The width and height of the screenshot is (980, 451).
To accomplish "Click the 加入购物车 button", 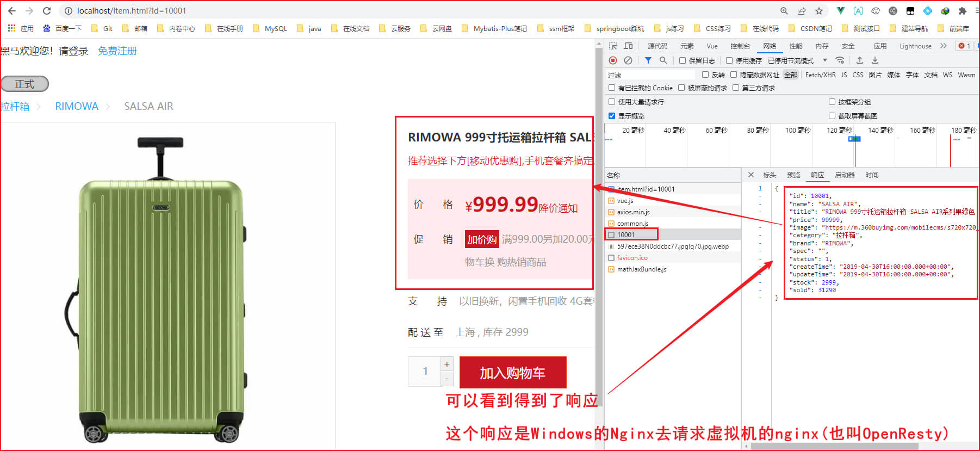I will tap(513, 373).
